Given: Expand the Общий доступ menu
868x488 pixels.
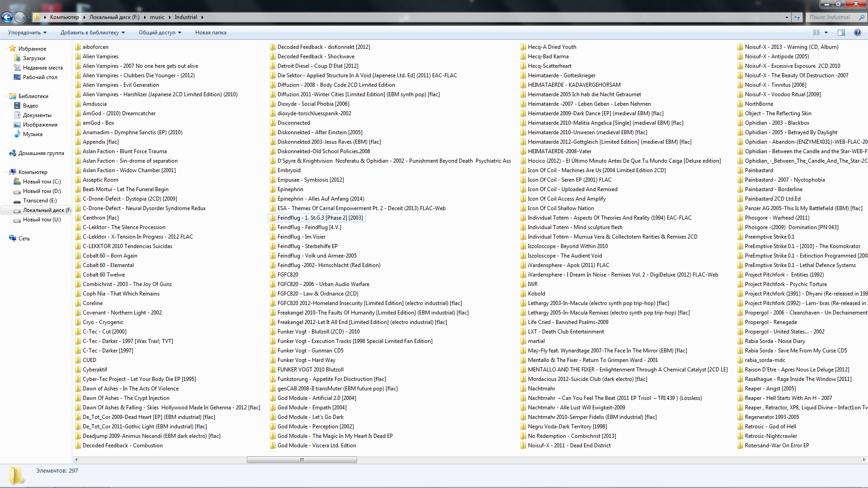Looking at the screenshot, I should click(160, 33).
